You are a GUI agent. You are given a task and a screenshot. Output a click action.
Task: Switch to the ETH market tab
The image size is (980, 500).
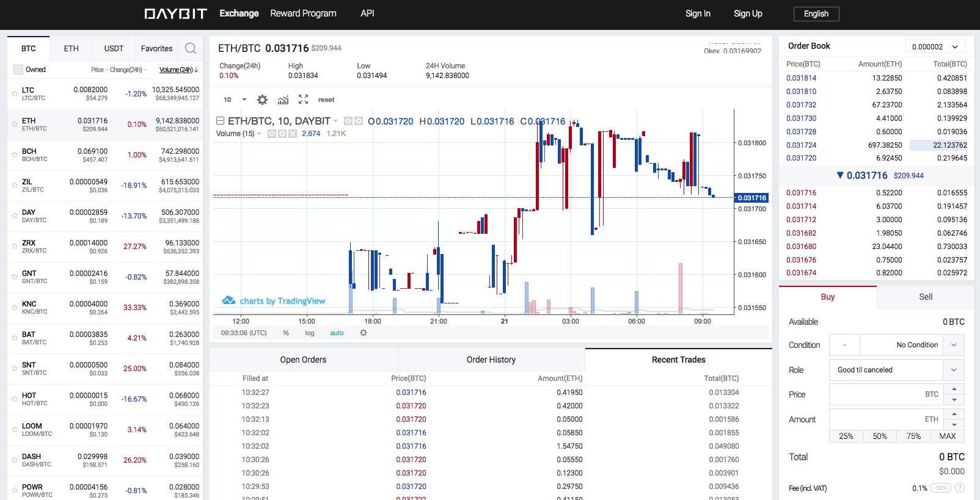(x=71, y=48)
